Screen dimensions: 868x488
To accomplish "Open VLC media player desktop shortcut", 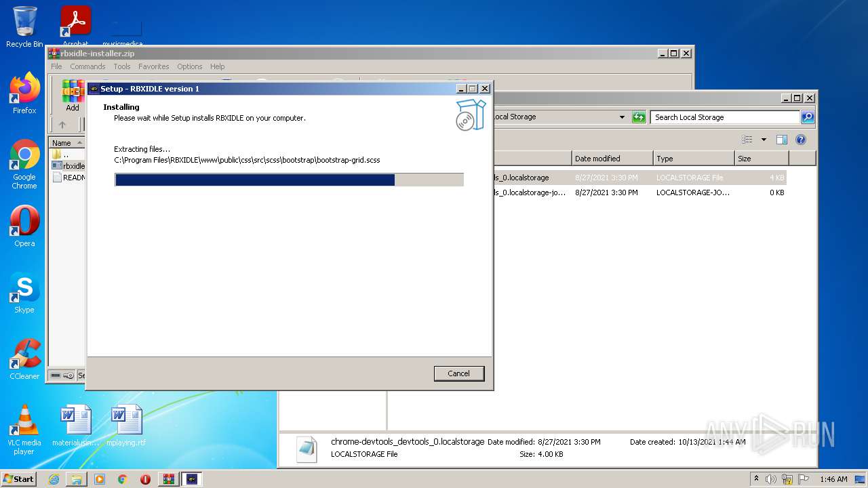I will pos(24,430).
